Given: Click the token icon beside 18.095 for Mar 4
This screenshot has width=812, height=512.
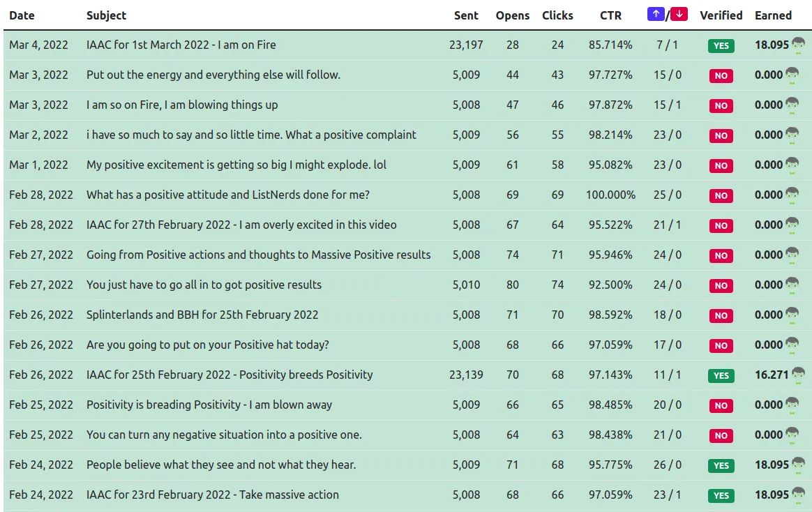Looking at the screenshot, I should pyautogui.click(x=798, y=45).
